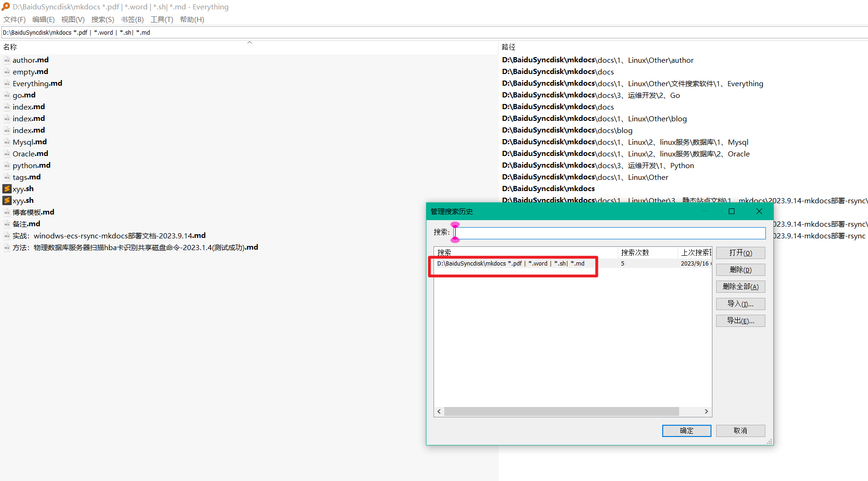This screenshot has width=868, height=481.
Task: Select the python.md file icon
Action: [x=7, y=165]
